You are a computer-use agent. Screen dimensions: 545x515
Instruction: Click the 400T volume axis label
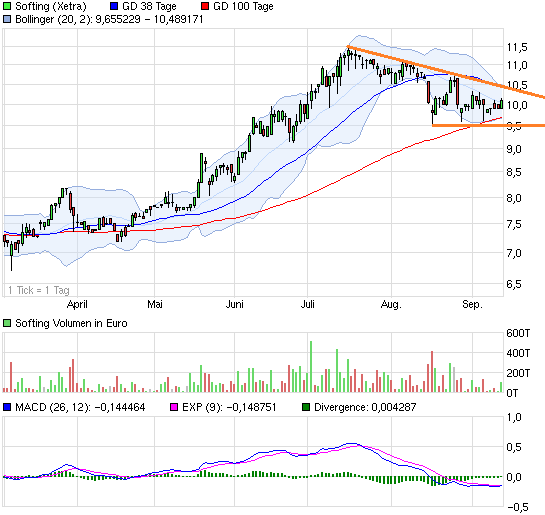pos(518,353)
